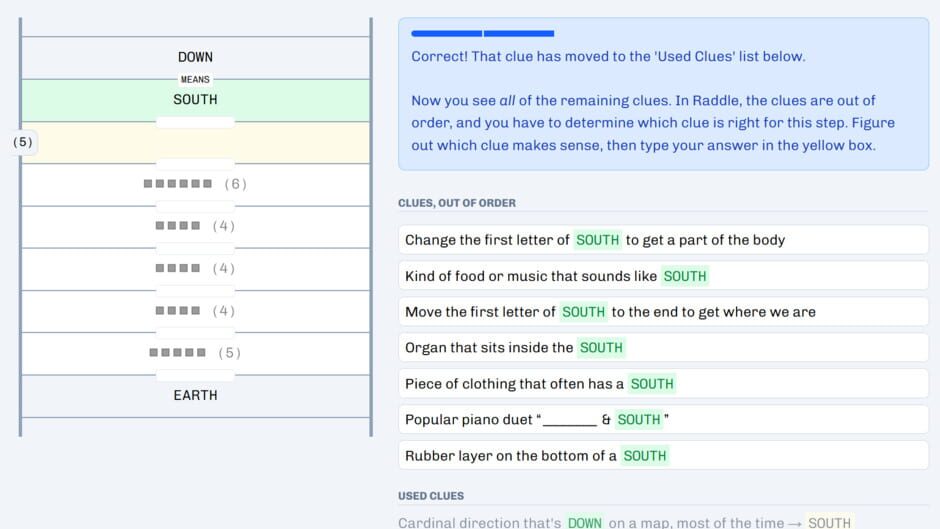Click the 'Used Clues' section heading
This screenshot has height=529, width=940.
pos(431,496)
